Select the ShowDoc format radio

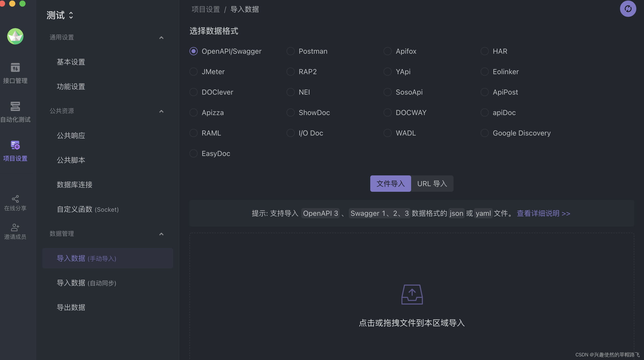[291, 112]
